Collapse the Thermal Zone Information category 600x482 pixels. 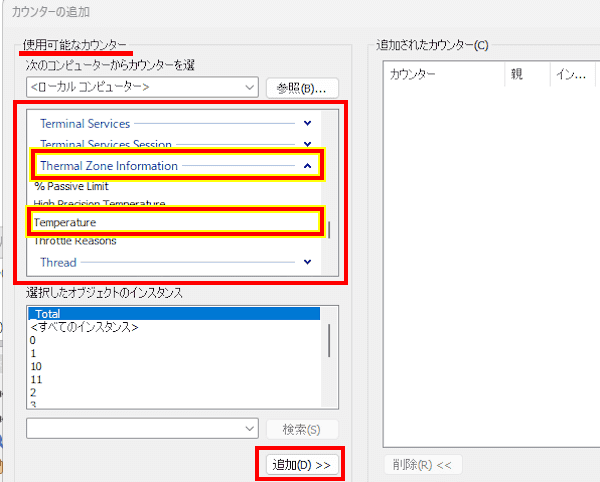(307, 165)
